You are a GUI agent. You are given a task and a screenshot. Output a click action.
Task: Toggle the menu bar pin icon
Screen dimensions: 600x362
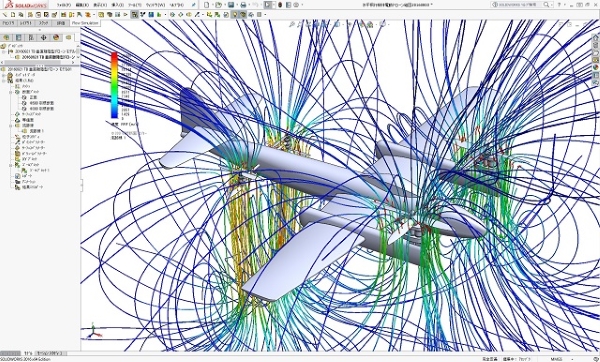(194, 5)
